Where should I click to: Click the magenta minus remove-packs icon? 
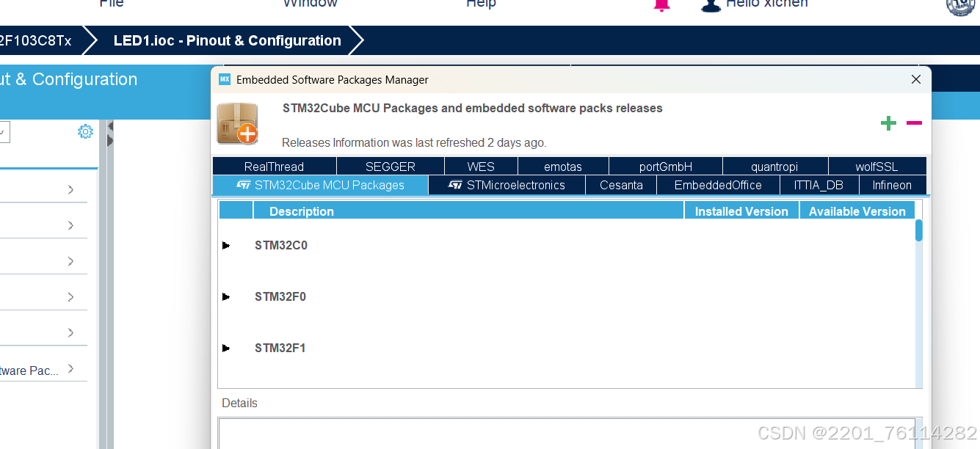(x=914, y=123)
